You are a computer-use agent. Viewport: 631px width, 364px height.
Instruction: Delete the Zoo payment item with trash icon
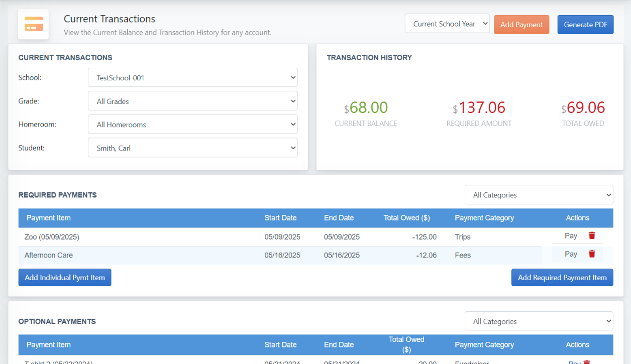pos(592,235)
